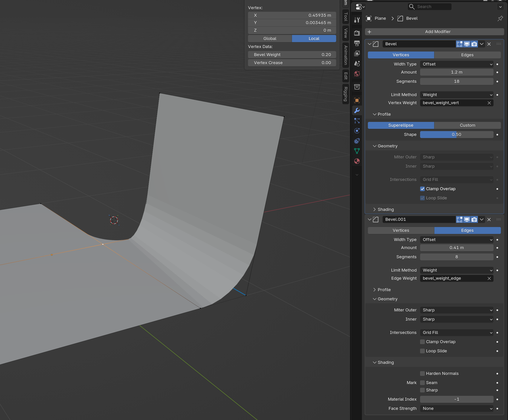
Task: Select the Particle Properties tab
Action: 357,121
